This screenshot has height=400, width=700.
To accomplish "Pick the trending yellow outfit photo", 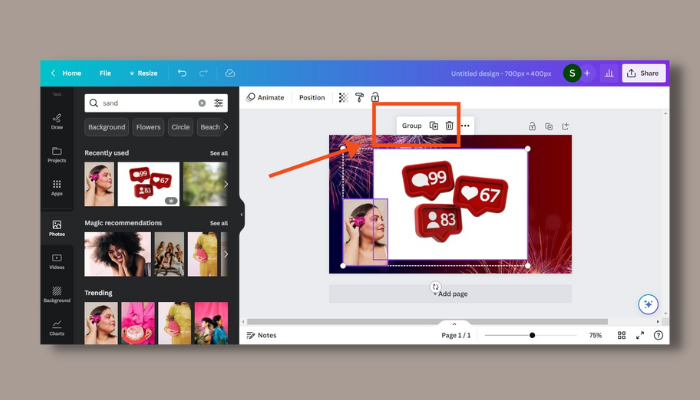I will click(175, 323).
